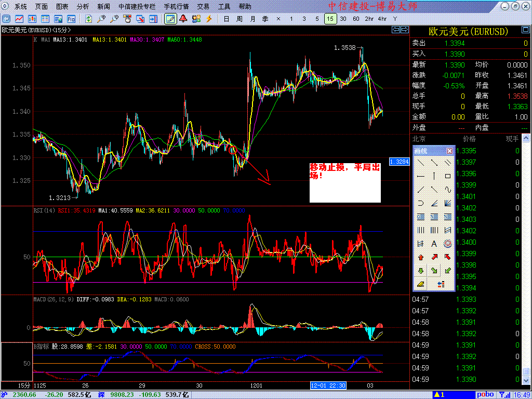
Task: Switch chart period to 60 minutes
Action: click(356, 19)
